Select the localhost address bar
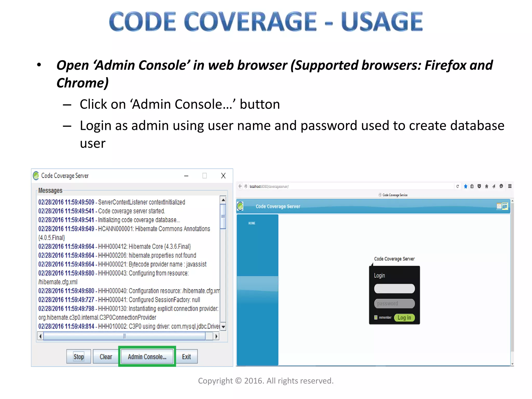This screenshot has width=532, height=399. click(x=351, y=186)
